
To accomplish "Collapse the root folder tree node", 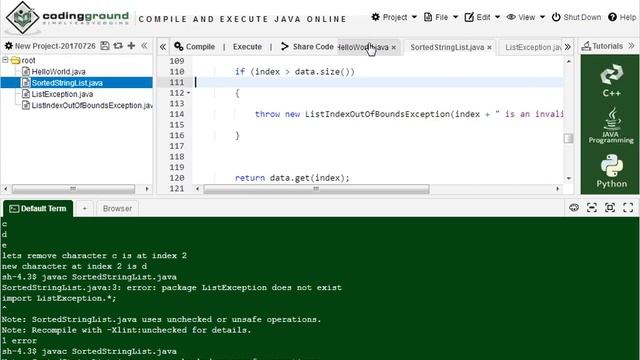I will click(5, 60).
